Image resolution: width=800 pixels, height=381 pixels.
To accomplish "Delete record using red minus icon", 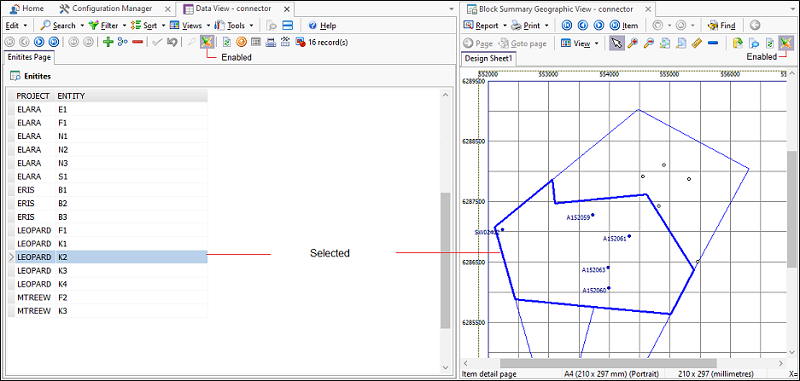I will click(137, 42).
